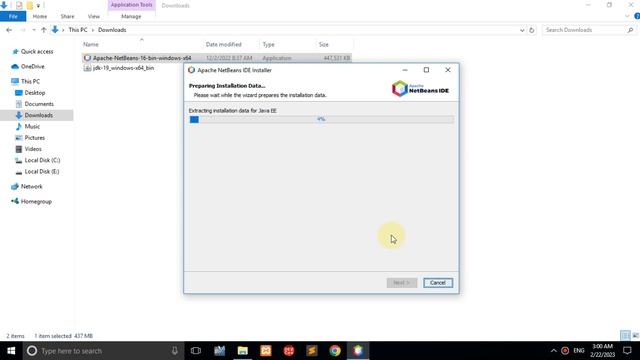Go back in File Explorer

pos(9,30)
